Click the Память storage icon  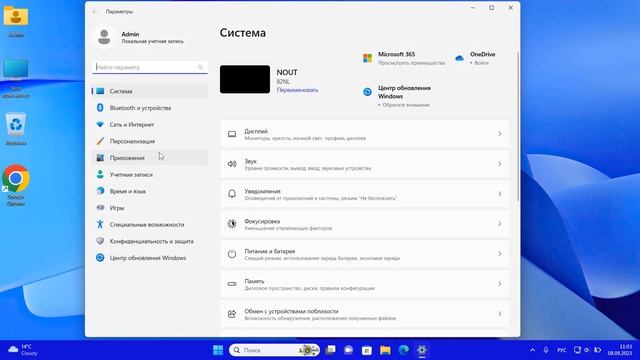pos(232,284)
